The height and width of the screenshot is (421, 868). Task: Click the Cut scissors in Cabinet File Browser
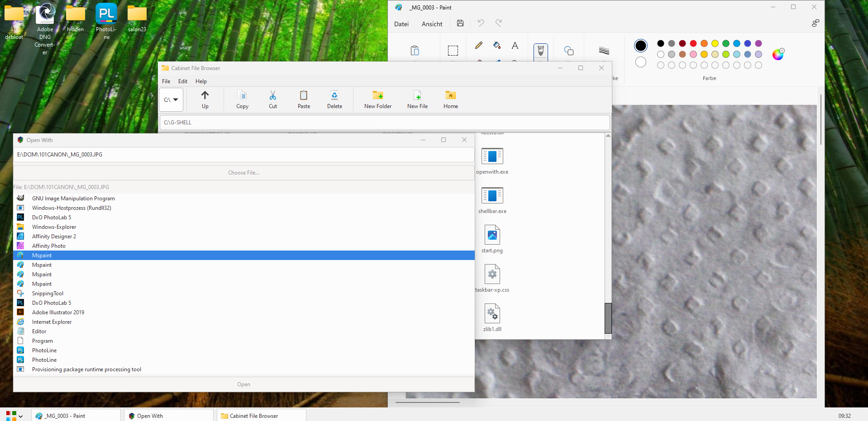tap(273, 99)
